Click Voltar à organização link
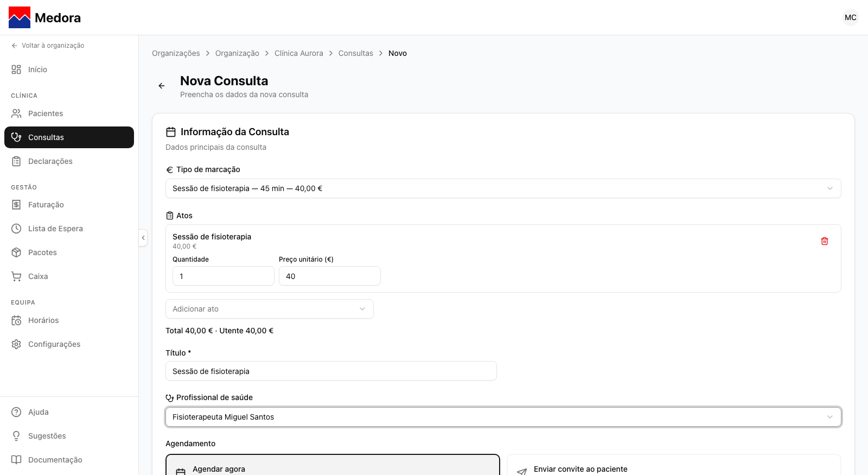Screen dimensions: 868x475 (x=48, y=46)
